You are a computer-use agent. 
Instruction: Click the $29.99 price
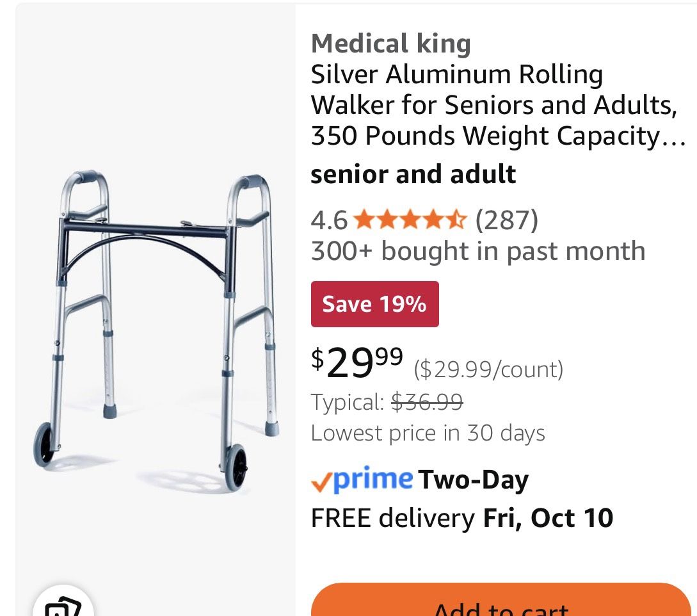point(354,364)
